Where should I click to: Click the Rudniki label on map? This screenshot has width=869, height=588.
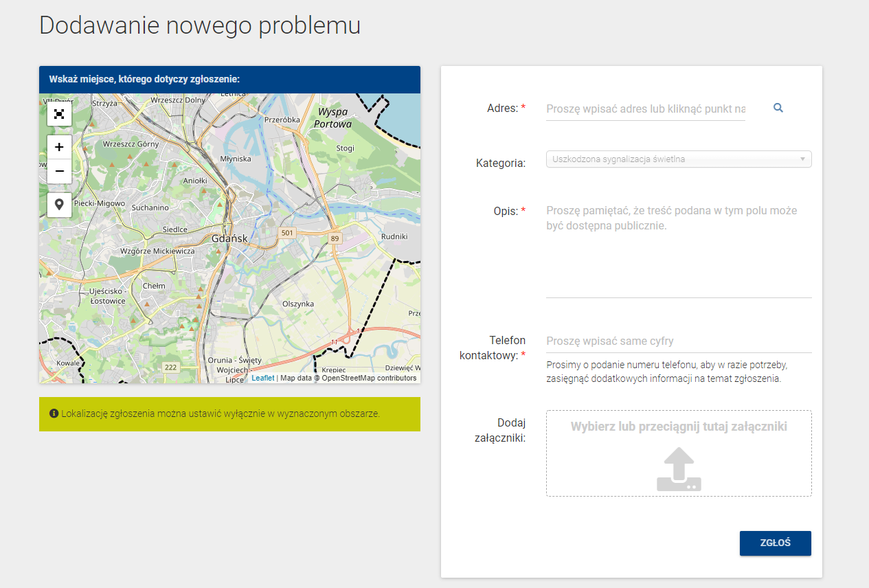pos(394,236)
